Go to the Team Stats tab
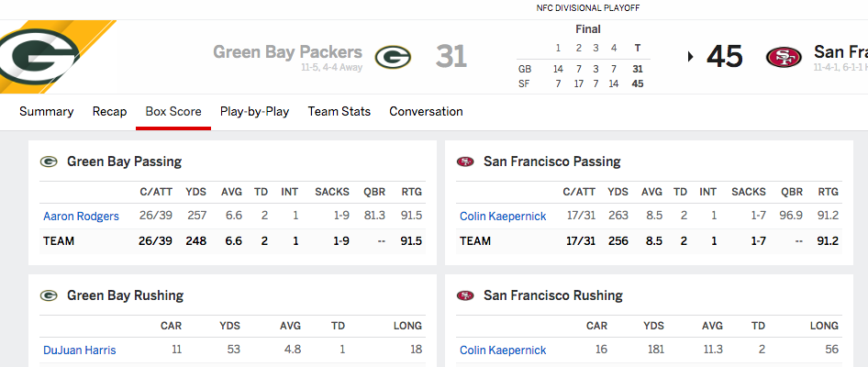Screen dimensions: 868x367 pyautogui.click(x=339, y=111)
